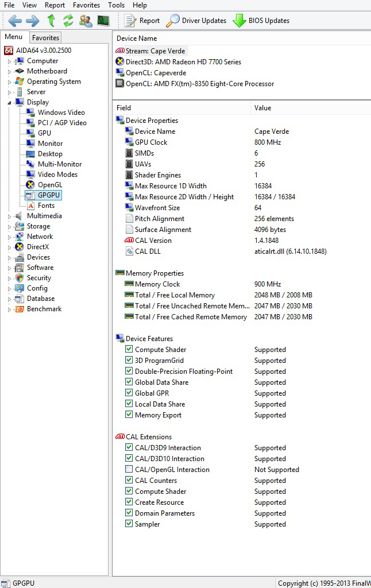The image size is (371, 588).
Task: Click the aticalrt.dll (6.14.10.1848) value
Action: pos(291,252)
